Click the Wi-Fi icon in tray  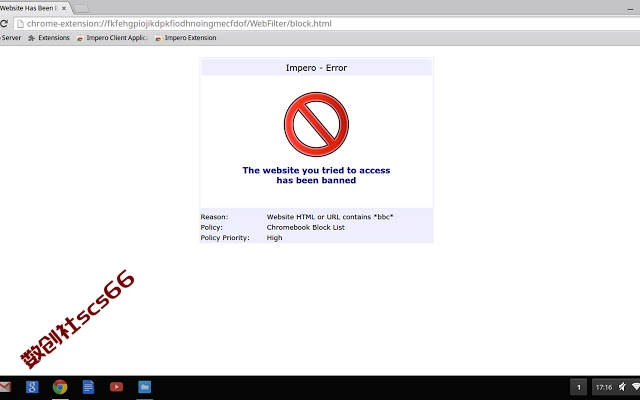pos(636,387)
